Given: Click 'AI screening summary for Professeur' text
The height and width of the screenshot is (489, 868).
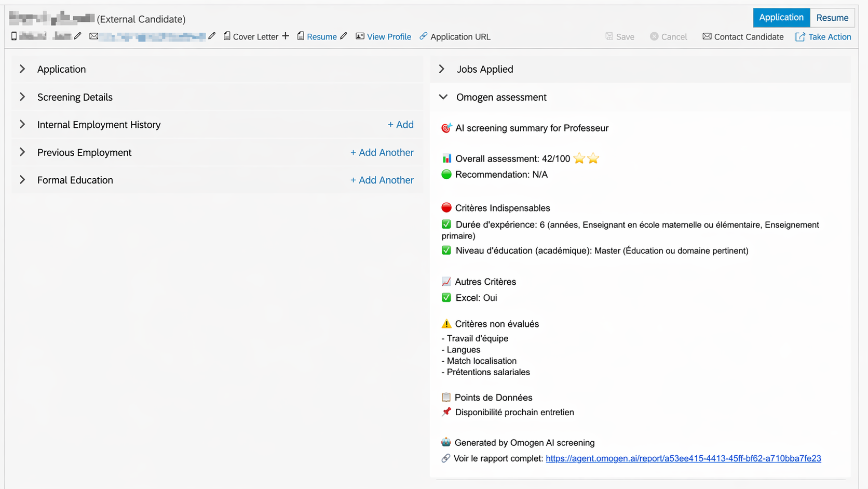Looking at the screenshot, I should coord(532,128).
